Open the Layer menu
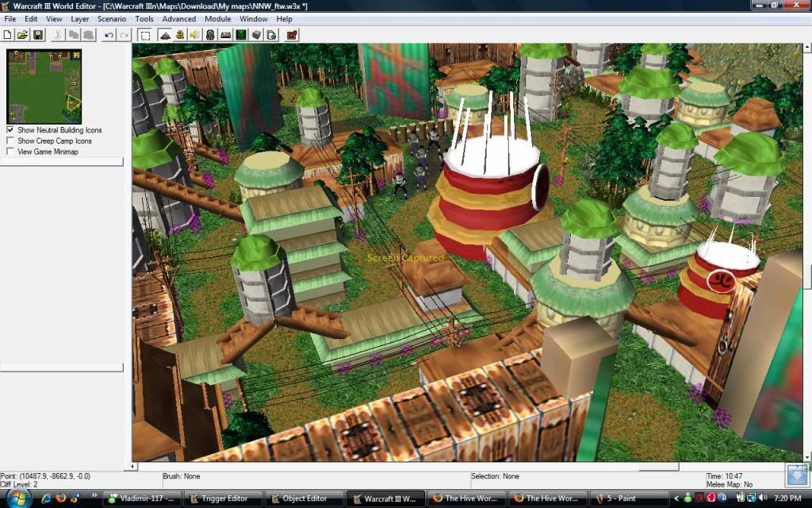This screenshot has height=508, width=812. click(80, 19)
